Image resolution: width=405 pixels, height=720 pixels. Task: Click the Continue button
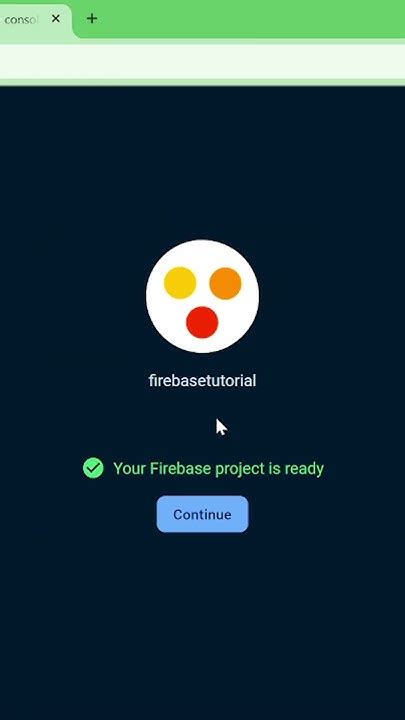[x=202, y=514]
